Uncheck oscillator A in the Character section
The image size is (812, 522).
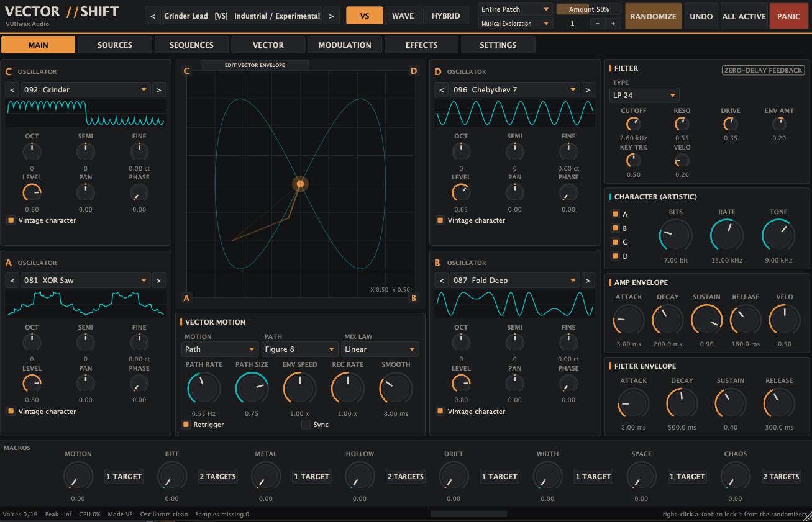click(x=615, y=214)
